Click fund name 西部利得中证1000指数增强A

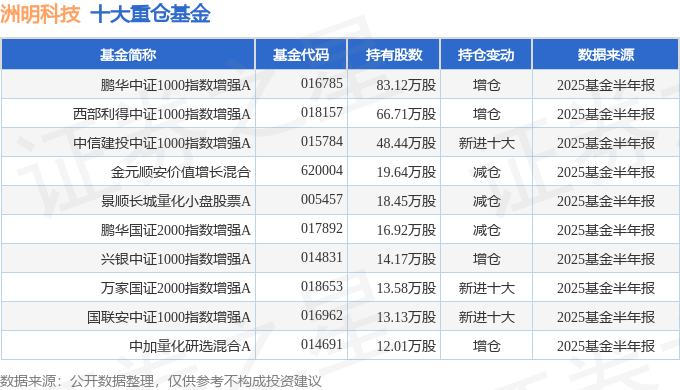(x=162, y=114)
